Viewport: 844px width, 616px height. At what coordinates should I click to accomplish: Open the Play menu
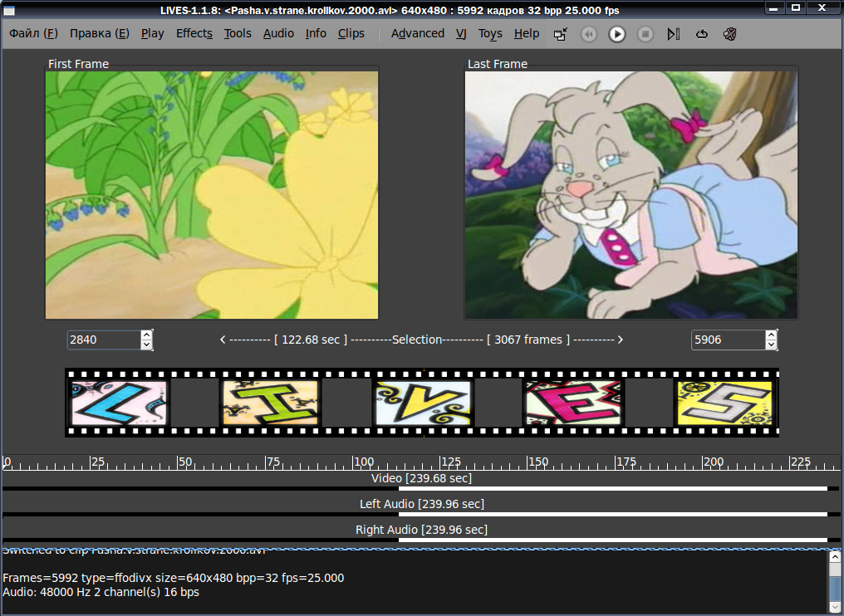[x=152, y=33]
